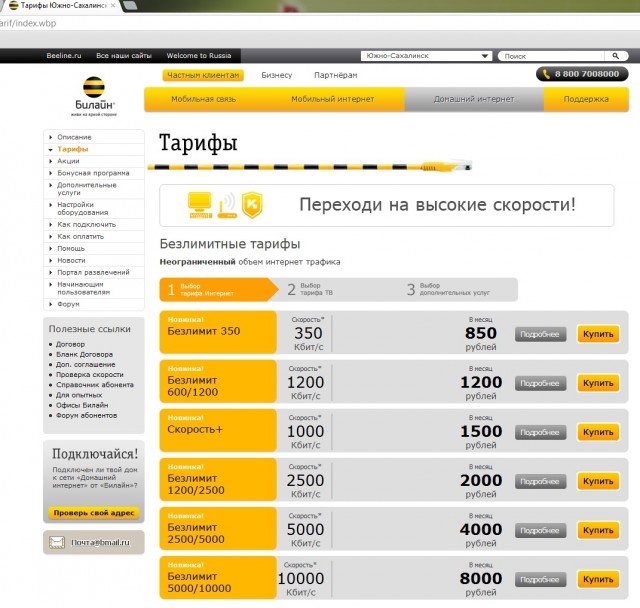Click the Переходи на высокие скорости banner
The height and width of the screenshot is (608, 640).
(387, 205)
